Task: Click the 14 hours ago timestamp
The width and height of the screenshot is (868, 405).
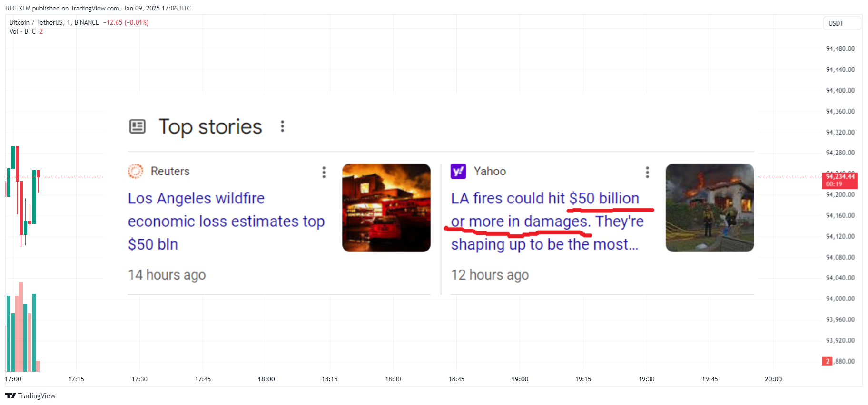Action: point(167,275)
